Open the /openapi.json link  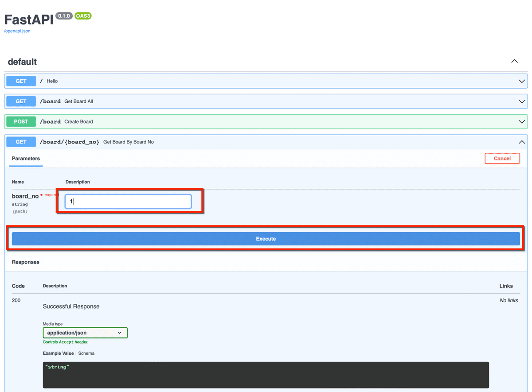(x=17, y=31)
